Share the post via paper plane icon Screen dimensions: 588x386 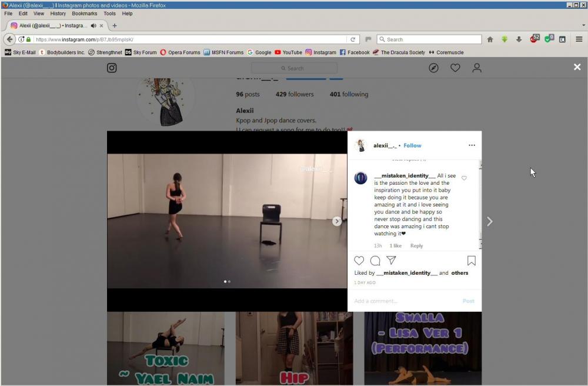click(391, 261)
